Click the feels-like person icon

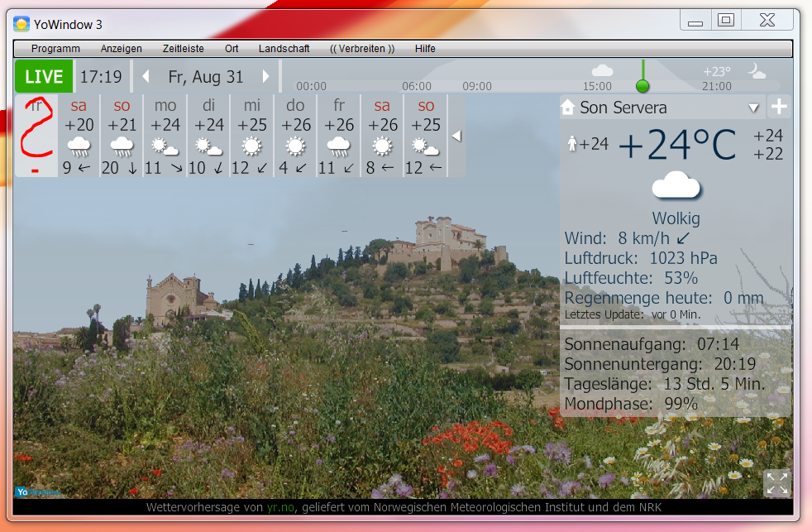click(572, 145)
